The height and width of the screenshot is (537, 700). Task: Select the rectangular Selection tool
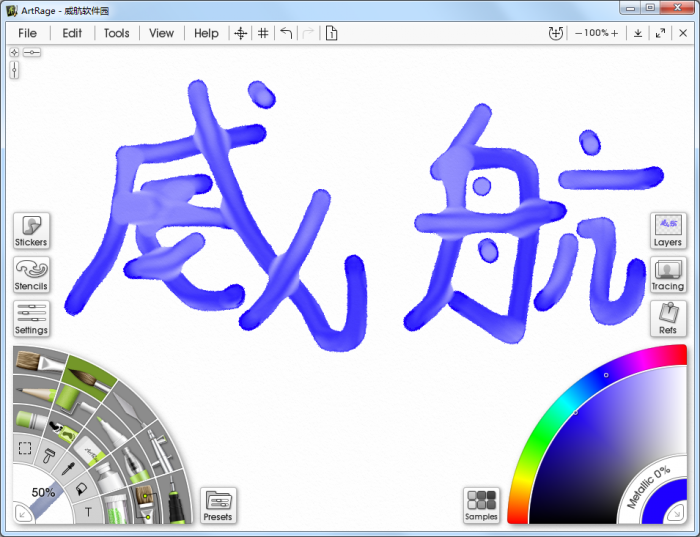click(25, 448)
